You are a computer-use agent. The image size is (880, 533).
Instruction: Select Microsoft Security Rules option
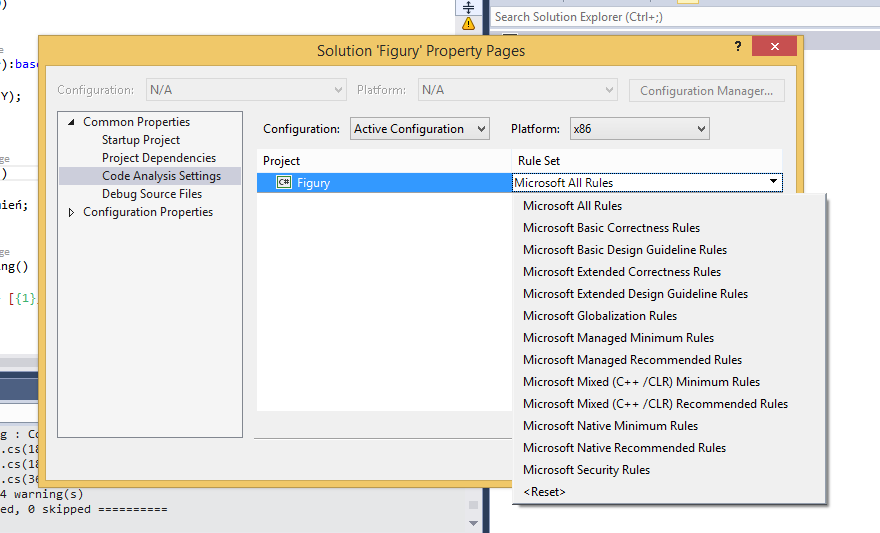click(586, 470)
